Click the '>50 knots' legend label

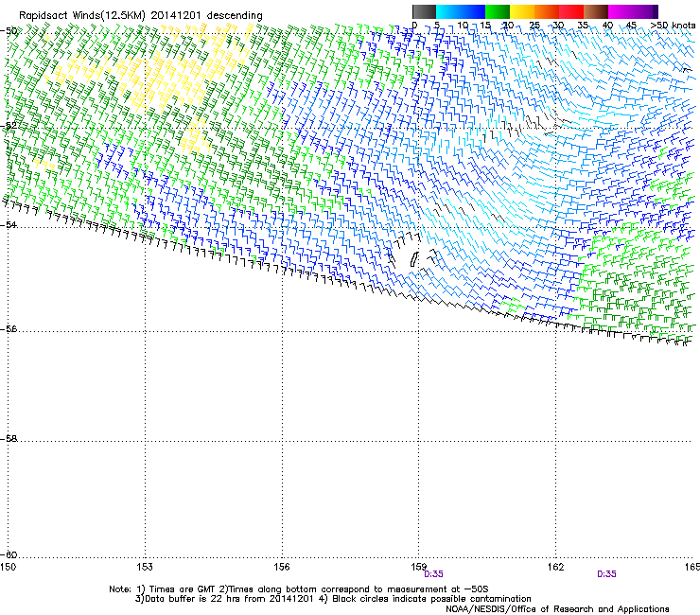[673, 26]
